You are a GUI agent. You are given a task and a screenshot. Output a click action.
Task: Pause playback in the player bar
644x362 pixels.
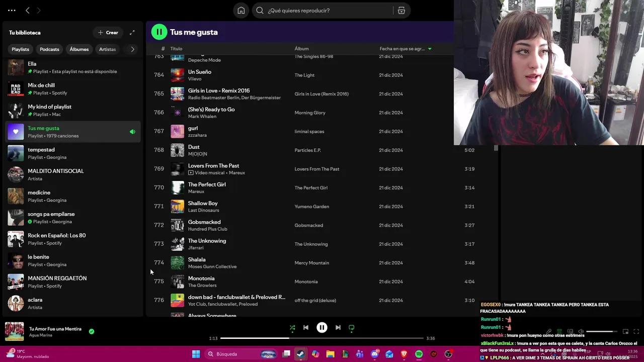click(322, 327)
